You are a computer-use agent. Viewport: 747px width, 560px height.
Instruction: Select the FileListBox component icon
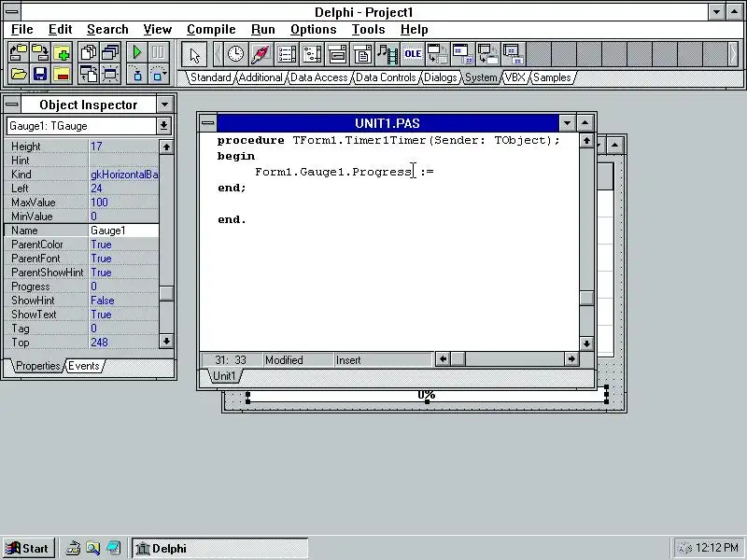[287, 54]
